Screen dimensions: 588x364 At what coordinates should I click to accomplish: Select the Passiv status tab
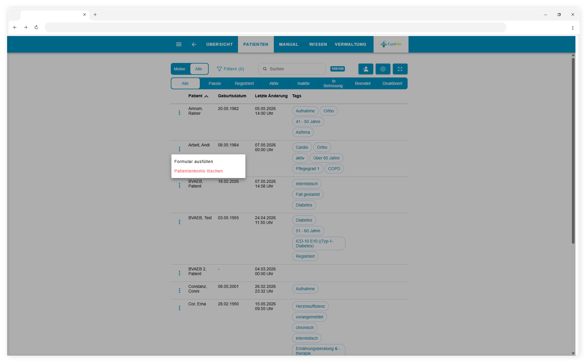pos(215,83)
